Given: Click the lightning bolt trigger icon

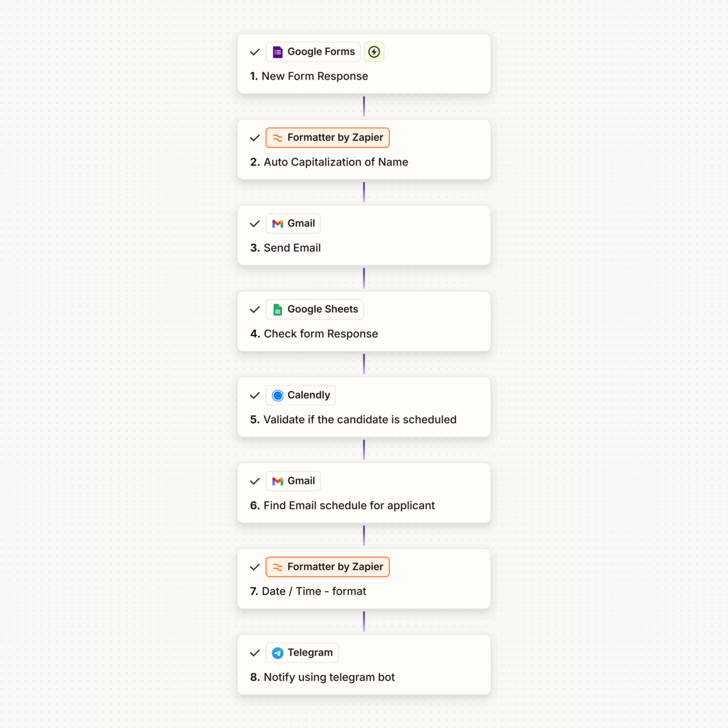Looking at the screenshot, I should (374, 52).
